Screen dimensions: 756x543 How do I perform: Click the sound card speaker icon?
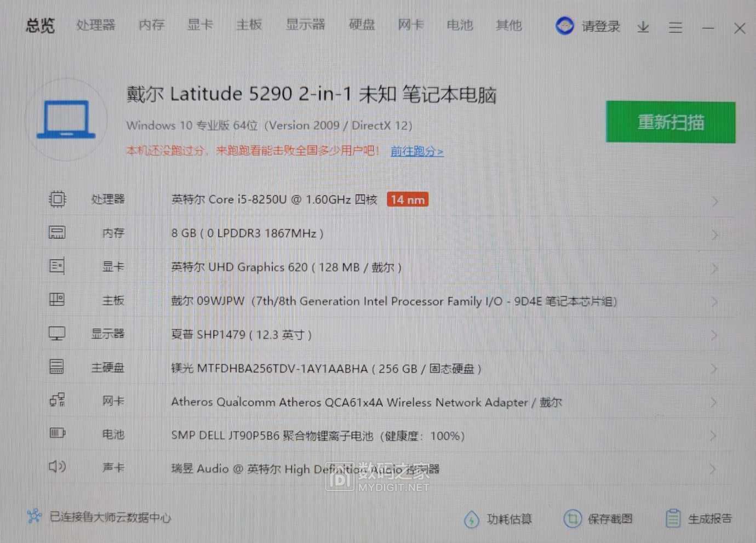click(x=57, y=466)
